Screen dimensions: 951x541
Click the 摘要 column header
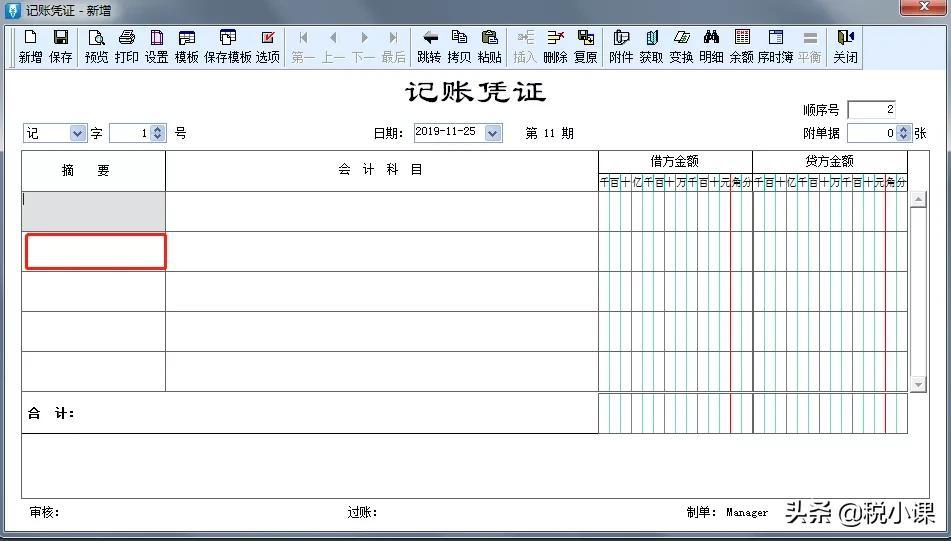pos(93,171)
